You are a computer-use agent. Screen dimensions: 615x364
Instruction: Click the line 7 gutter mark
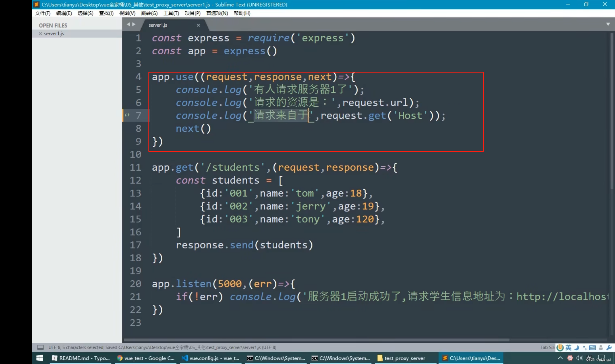(127, 115)
